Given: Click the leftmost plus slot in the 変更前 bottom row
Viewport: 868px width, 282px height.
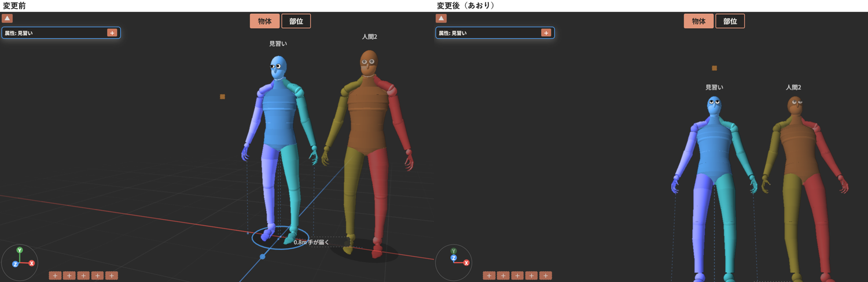Looking at the screenshot, I should click(55, 276).
